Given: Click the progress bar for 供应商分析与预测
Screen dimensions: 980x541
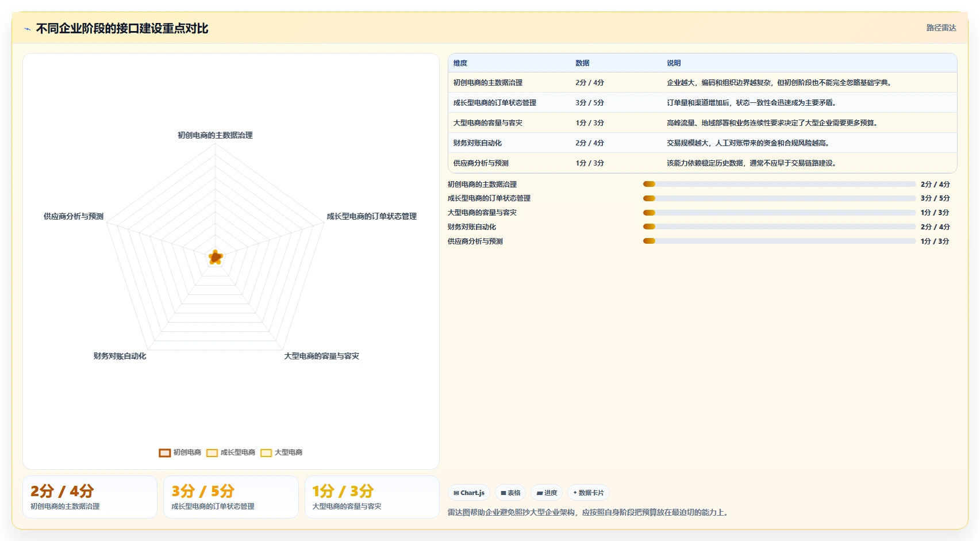Looking at the screenshot, I should [779, 241].
